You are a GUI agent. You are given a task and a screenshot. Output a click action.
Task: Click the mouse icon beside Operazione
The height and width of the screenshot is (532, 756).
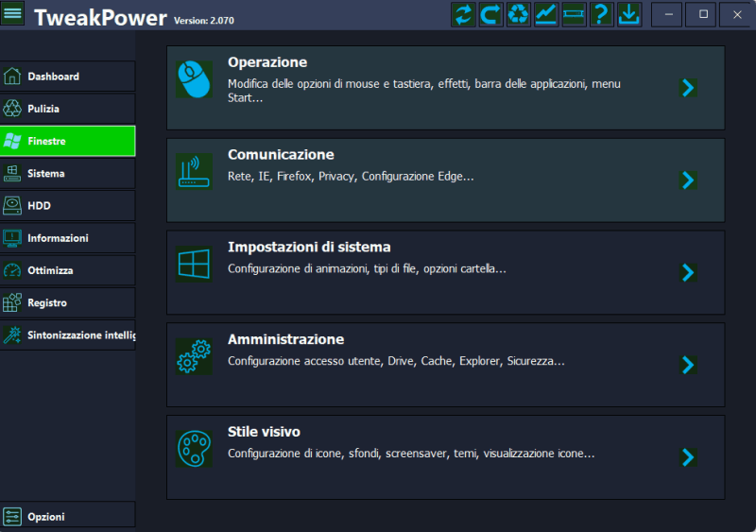[x=194, y=79]
